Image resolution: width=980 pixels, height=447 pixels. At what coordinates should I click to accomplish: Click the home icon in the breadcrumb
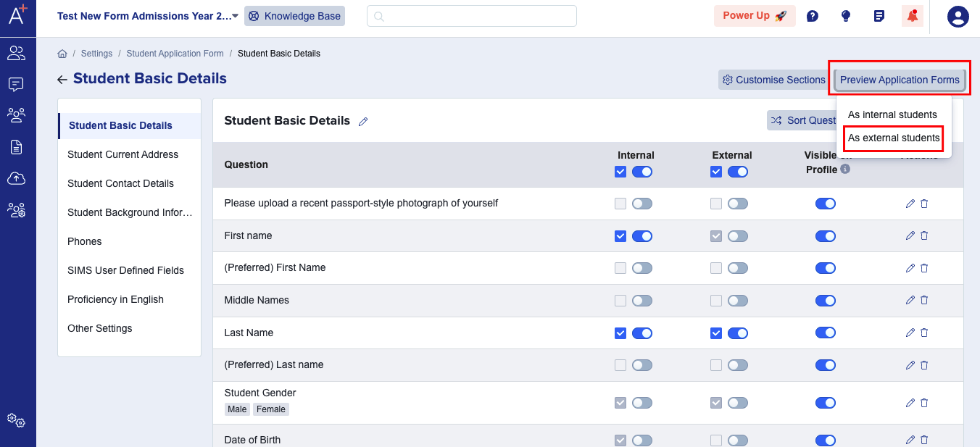62,54
